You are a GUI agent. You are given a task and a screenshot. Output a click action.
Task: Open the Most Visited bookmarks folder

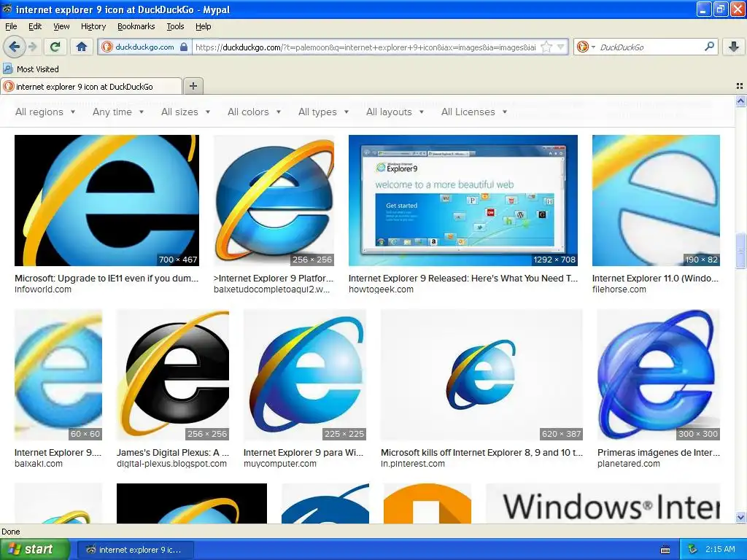31,69
